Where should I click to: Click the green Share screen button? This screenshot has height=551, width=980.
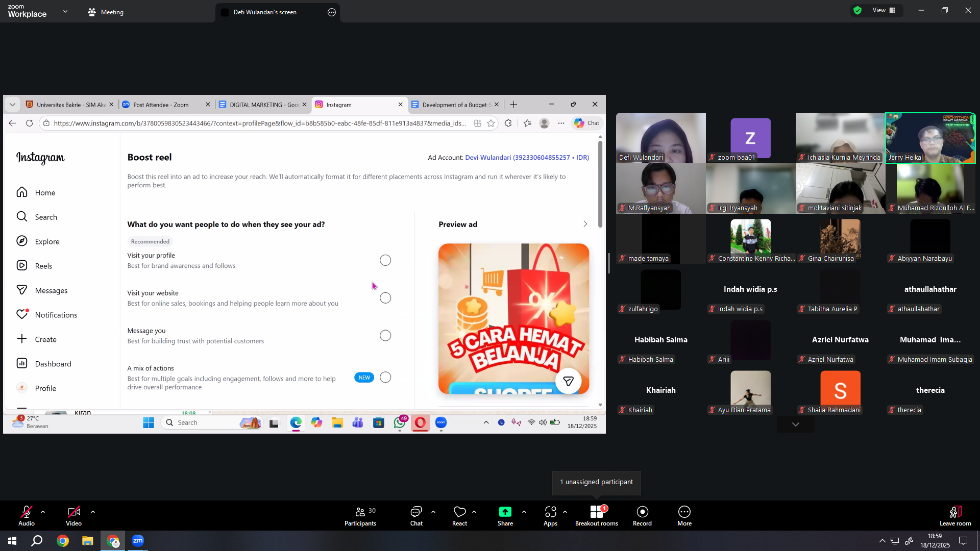coord(505,512)
